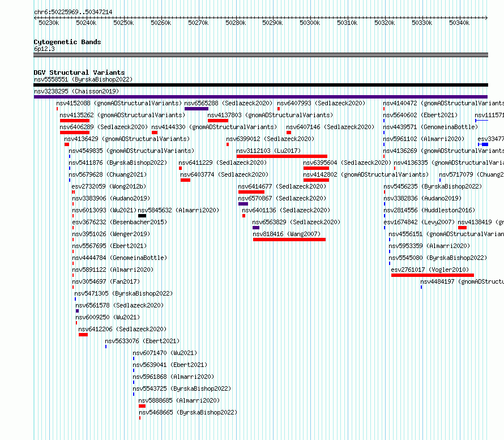
Task: Open the nsv3238295 (Chaisson2019) variant label
Action: pyautogui.click(x=76, y=91)
